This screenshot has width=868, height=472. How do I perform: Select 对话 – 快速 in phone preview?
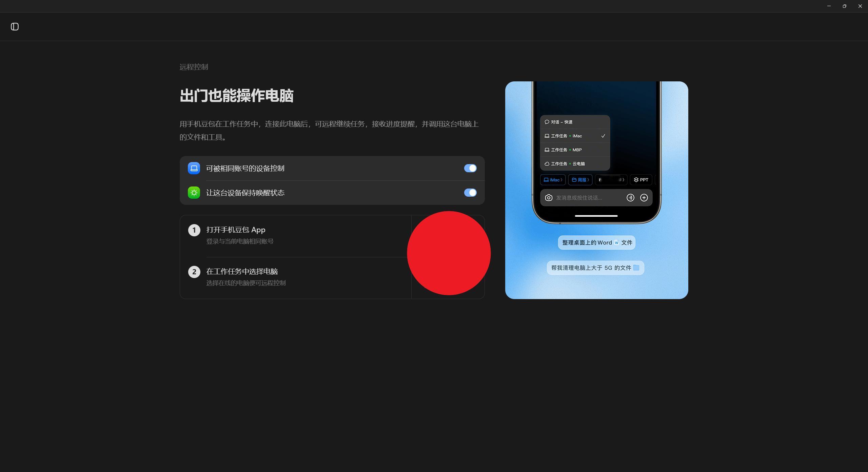pos(575,122)
